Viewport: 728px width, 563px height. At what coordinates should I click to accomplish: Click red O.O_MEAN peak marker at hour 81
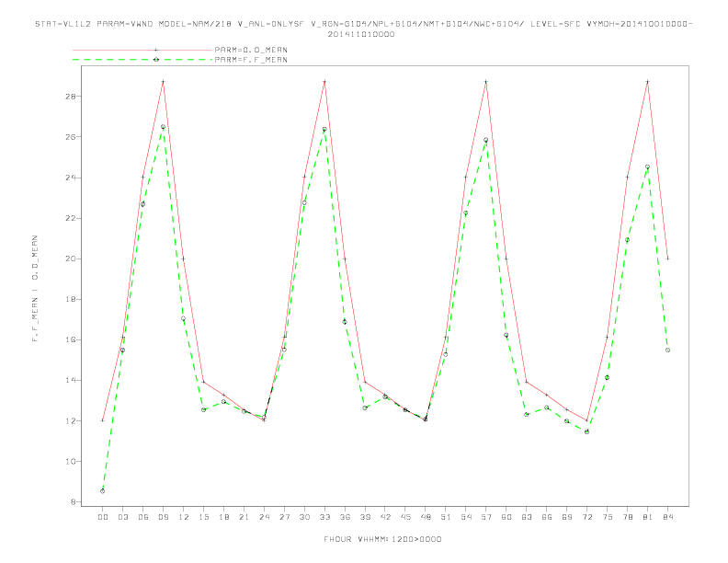pos(648,81)
